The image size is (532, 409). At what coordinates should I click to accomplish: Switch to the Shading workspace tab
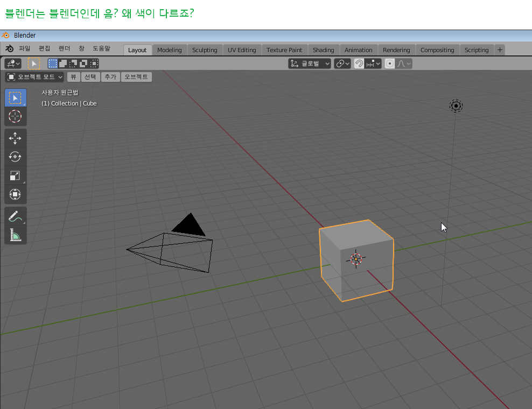point(323,50)
